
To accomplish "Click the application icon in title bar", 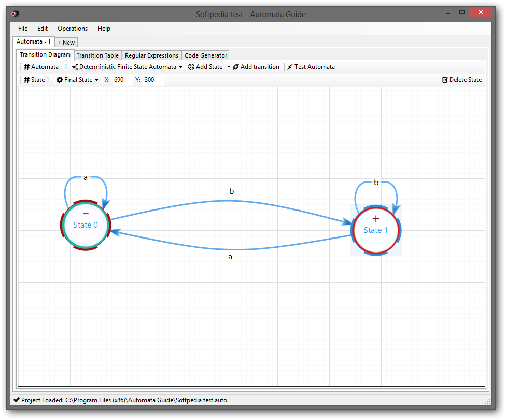I will (15, 13).
